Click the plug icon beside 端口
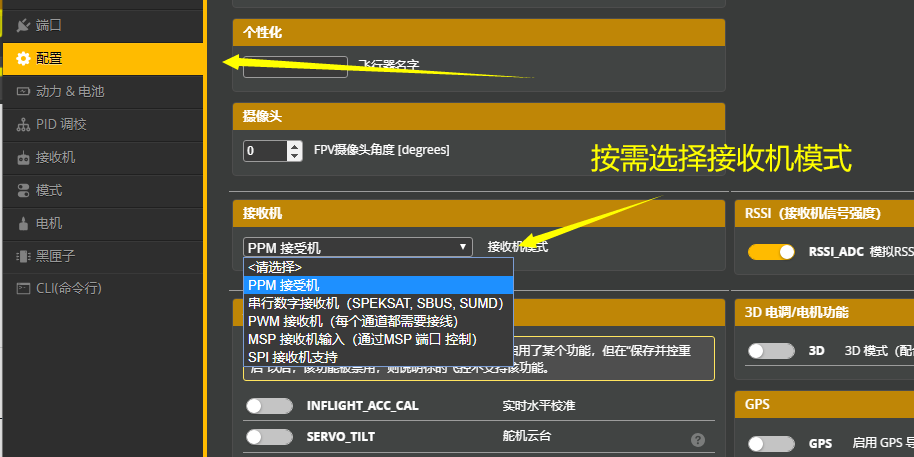The height and width of the screenshot is (457, 914). pyautogui.click(x=23, y=25)
